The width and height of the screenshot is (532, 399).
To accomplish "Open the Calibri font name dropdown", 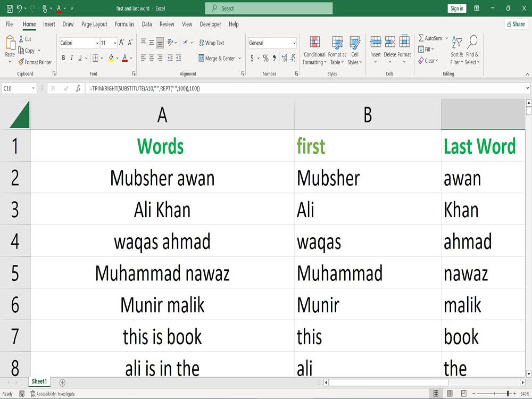I will [x=97, y=43].
